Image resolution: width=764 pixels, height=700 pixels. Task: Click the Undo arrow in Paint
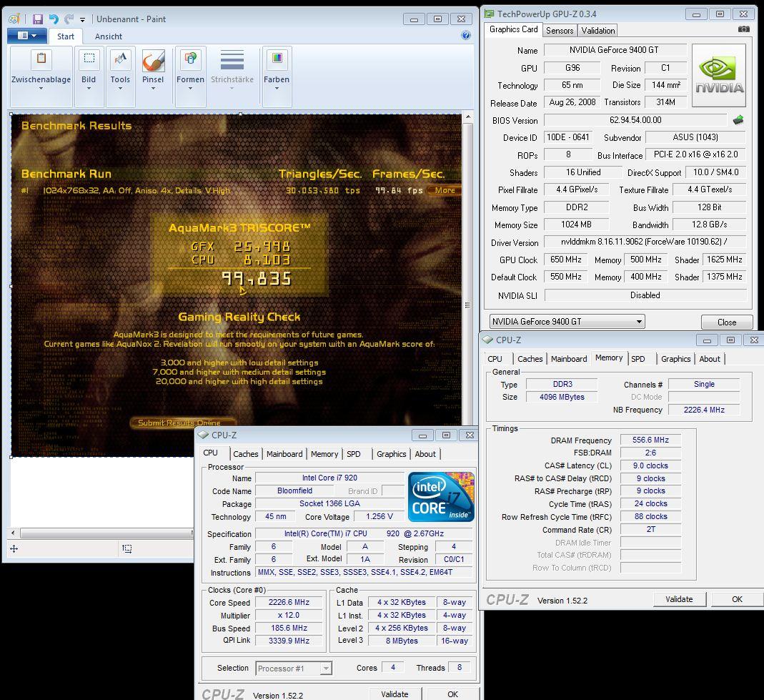pyautogui.click(x=54, y=19)
